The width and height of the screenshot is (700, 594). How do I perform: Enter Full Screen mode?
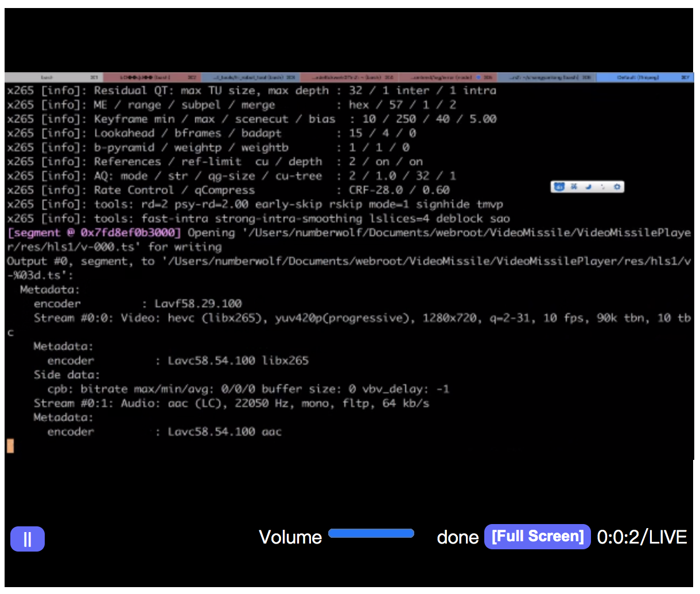coord(537,537)
